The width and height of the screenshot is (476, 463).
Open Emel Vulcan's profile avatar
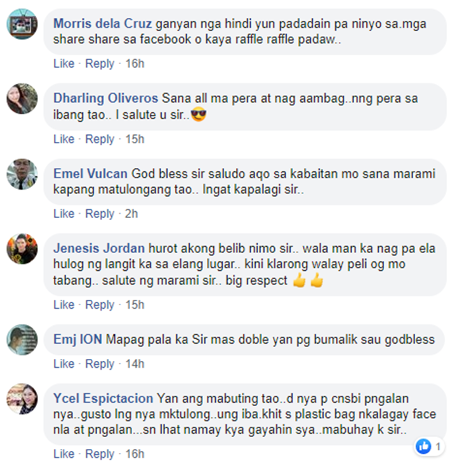[x=22, y=174]
